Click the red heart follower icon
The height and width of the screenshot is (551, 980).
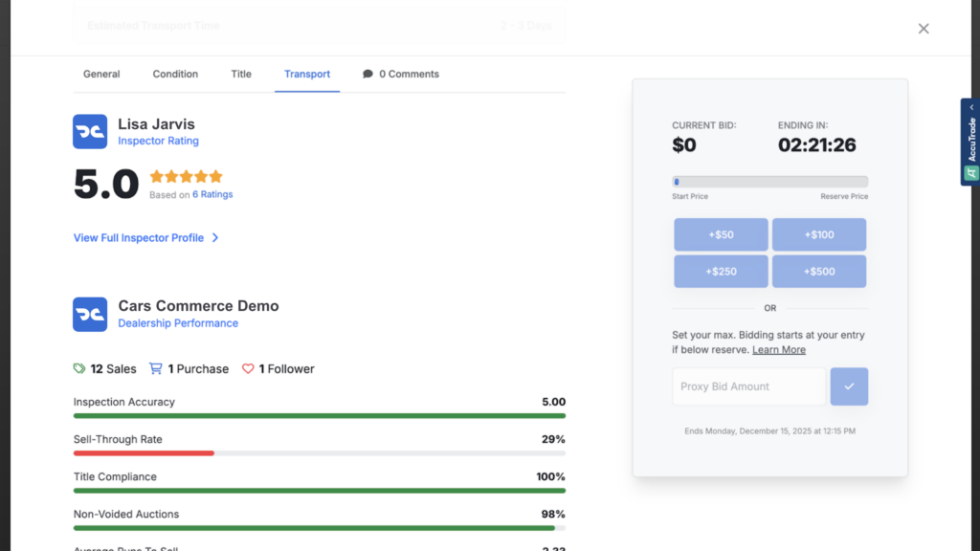point(248,368)
